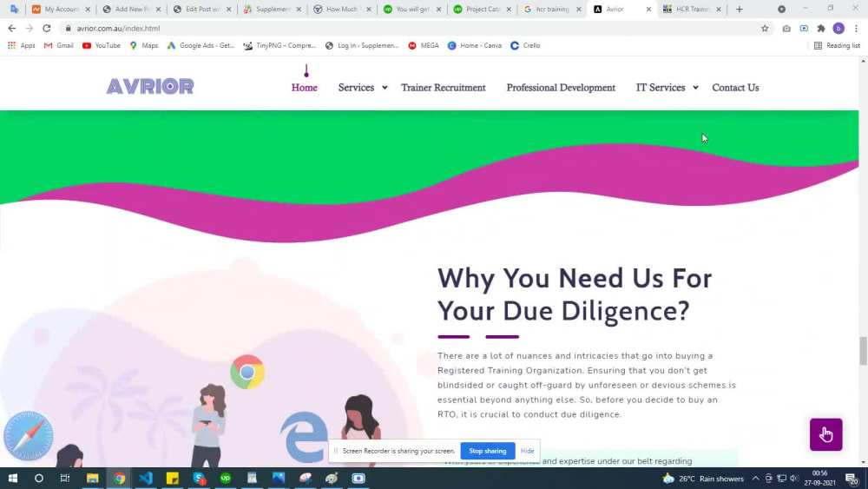
Task: Open the YouTube bookmark
Action: point(102,45)
